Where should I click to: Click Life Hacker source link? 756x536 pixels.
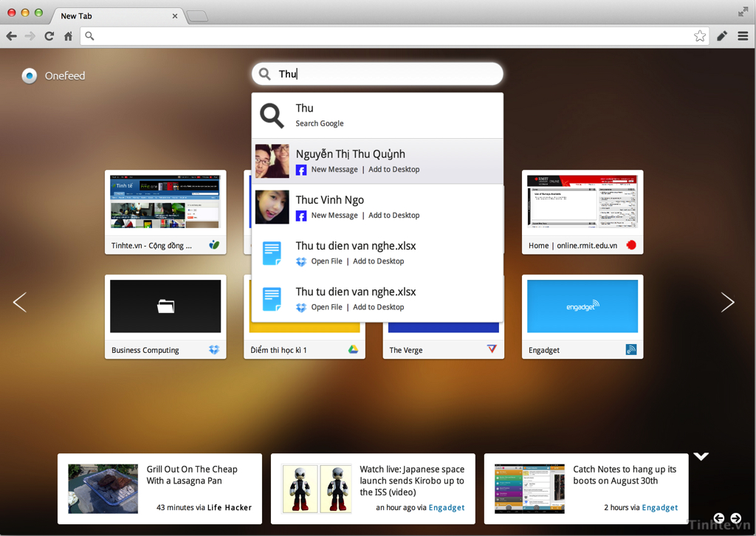coord(230,507)
